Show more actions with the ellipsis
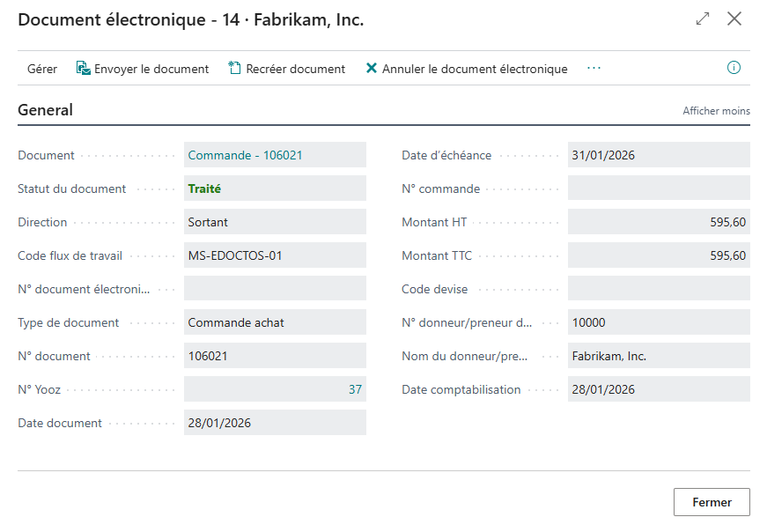This screenshot has width=767, height=532. [594, 68]
